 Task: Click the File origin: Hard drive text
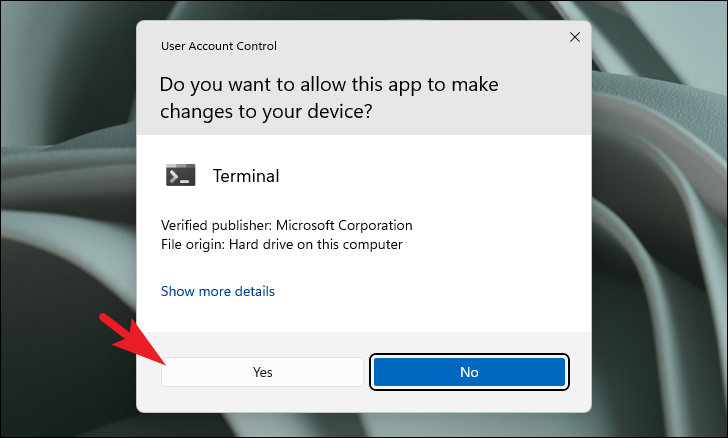pos(281,244)
